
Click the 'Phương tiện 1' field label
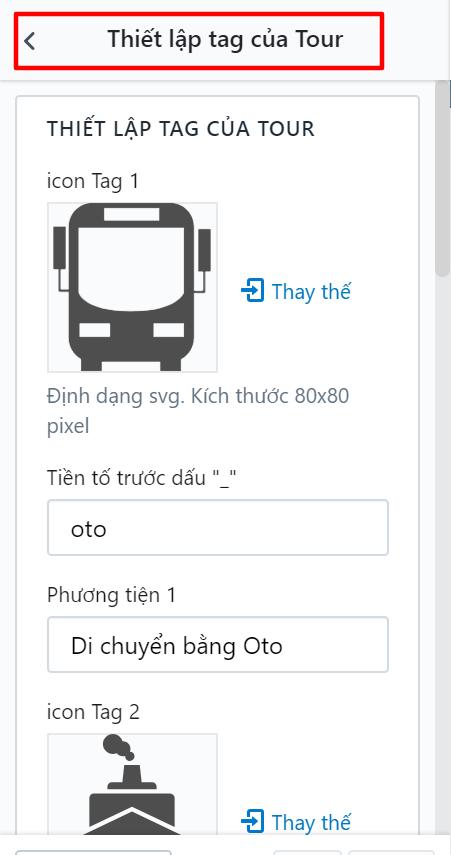[x=112, y=595]
